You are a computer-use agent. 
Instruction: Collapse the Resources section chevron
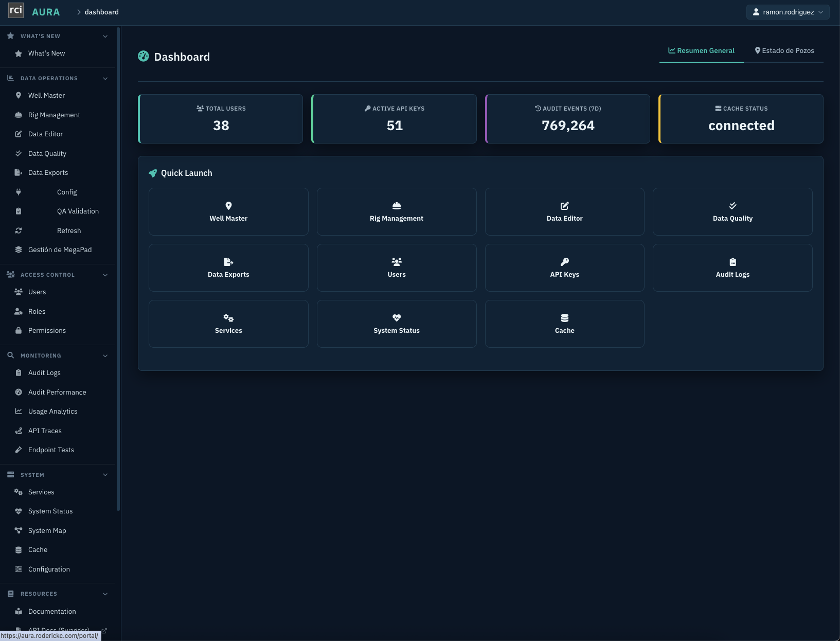pos(105,594)
